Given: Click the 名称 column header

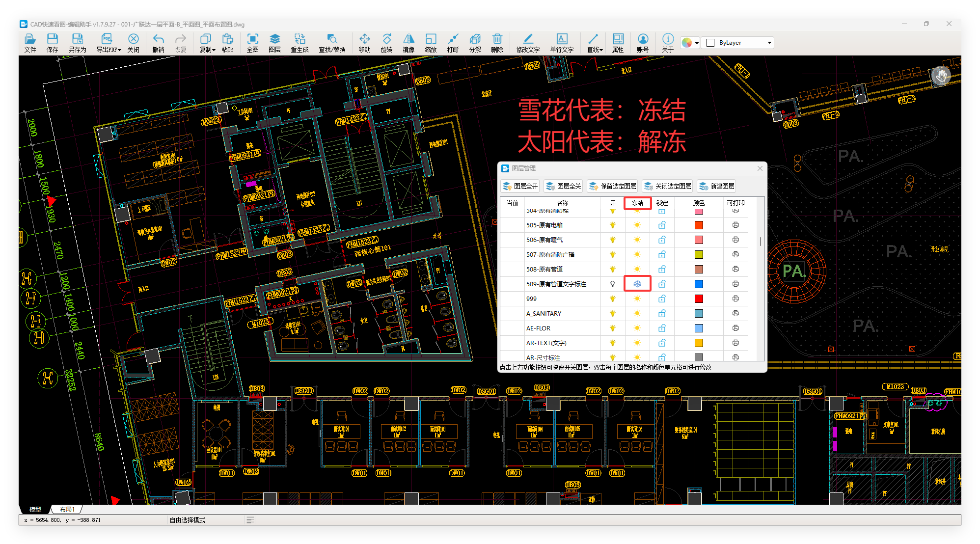Looking at the screenshot, I should [562, 203].
